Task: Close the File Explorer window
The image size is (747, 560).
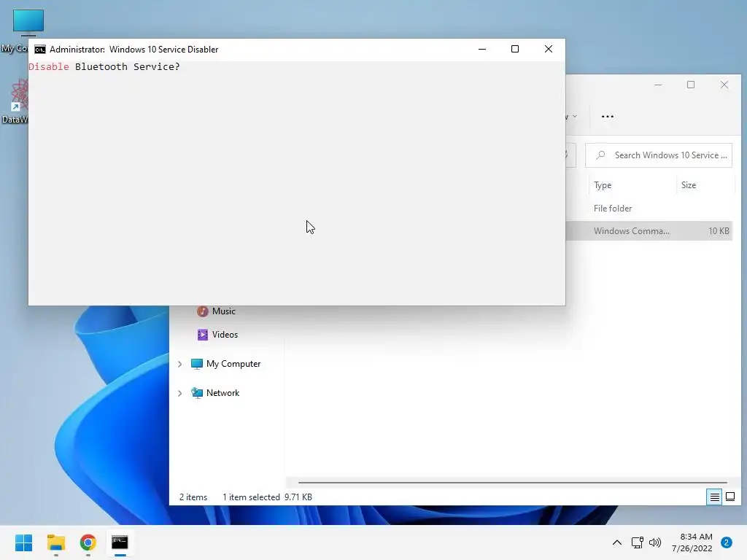Action: tap(724, 85)
